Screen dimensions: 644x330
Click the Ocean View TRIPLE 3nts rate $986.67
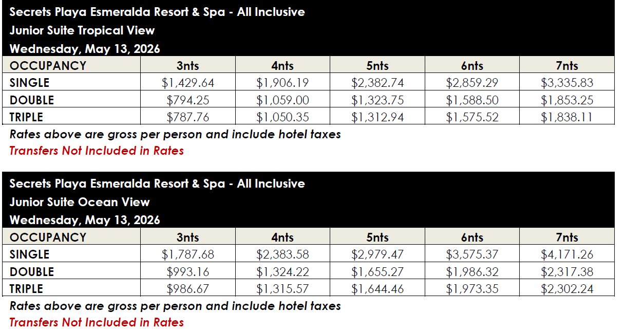coord(188,289)
